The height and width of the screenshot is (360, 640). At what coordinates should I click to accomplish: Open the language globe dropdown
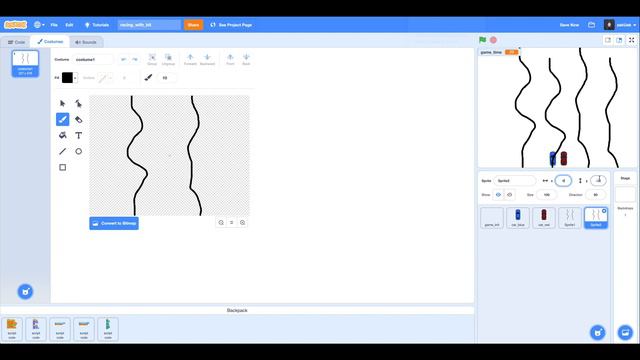click(39, 25)
